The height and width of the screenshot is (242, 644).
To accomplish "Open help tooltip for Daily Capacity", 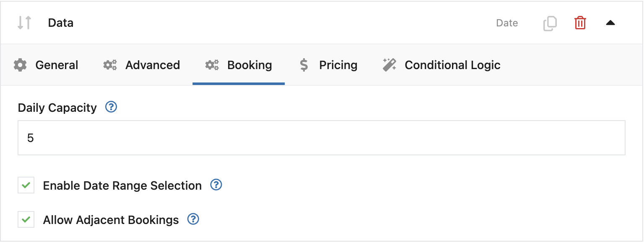I will 111,107.
